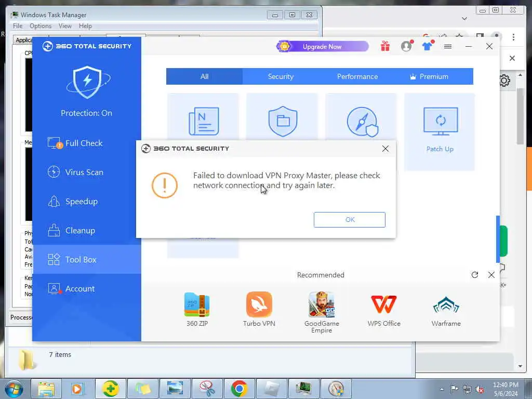Screen dimensions: 532x399
Task: Open Task Manager Options menu
Action: pos(41,26)
